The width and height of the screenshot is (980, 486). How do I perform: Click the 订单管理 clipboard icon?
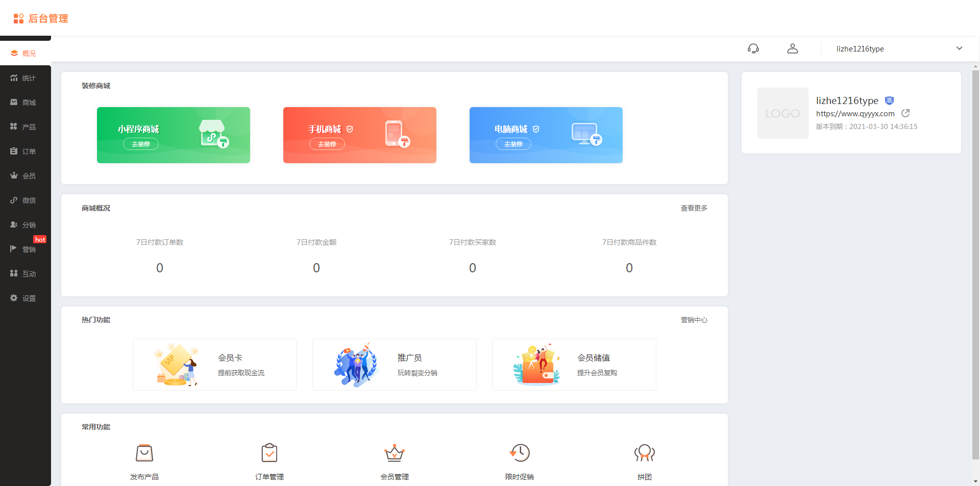(x=269, y=453)
